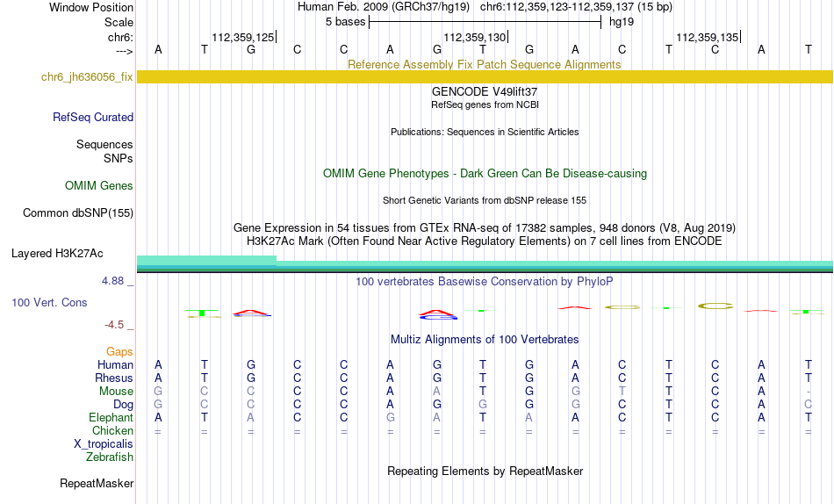Click the hg19 label beside the scale bar

coord(622,22)
